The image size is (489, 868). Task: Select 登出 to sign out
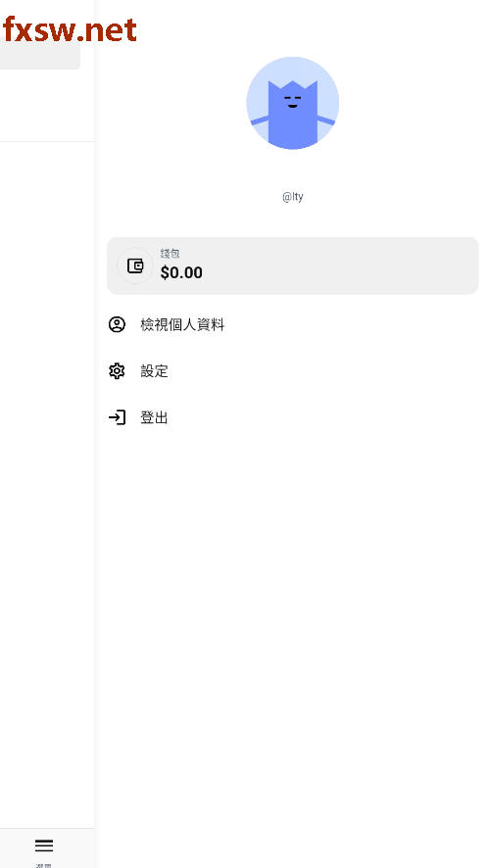click(x=292, y=417)
